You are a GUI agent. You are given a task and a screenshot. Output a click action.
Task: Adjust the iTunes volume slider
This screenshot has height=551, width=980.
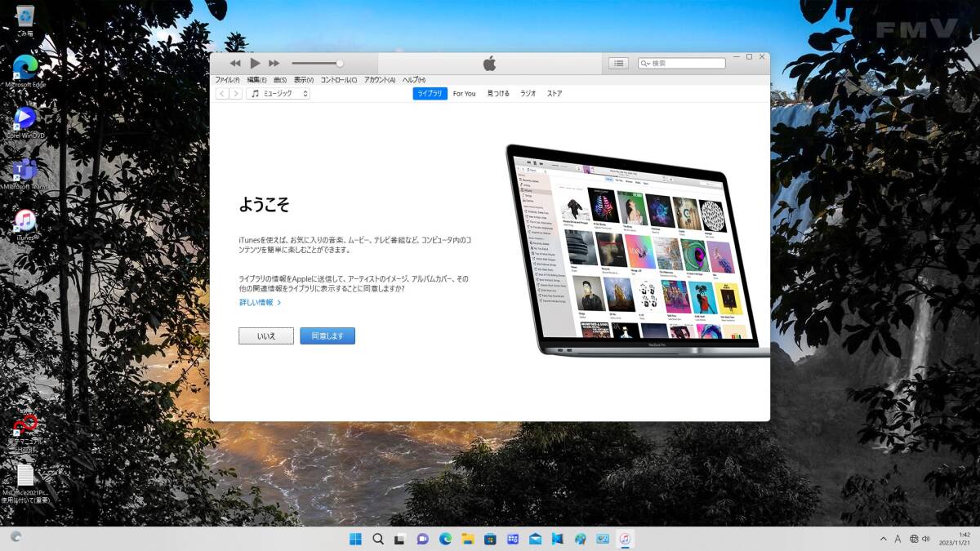click(x=317, y=63)
